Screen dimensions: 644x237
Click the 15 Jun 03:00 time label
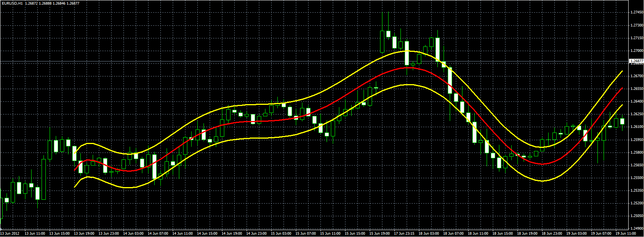281,234
